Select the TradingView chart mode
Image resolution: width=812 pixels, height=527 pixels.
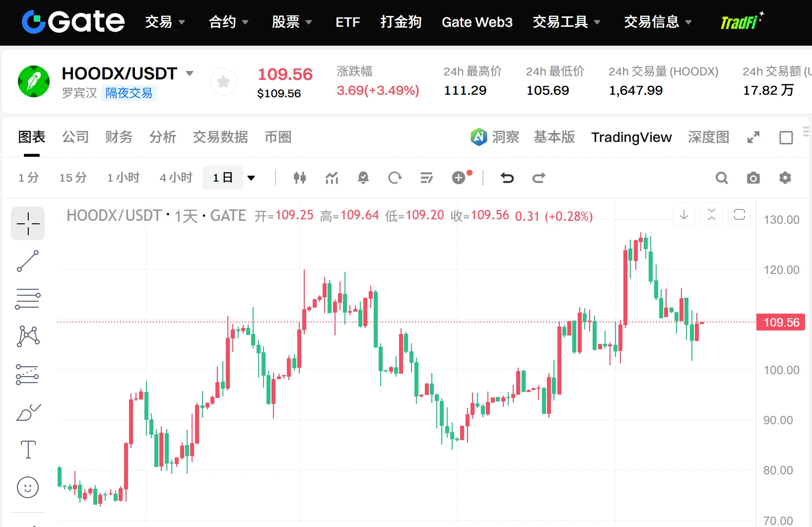pyautogui.click(x=631, y=137)
